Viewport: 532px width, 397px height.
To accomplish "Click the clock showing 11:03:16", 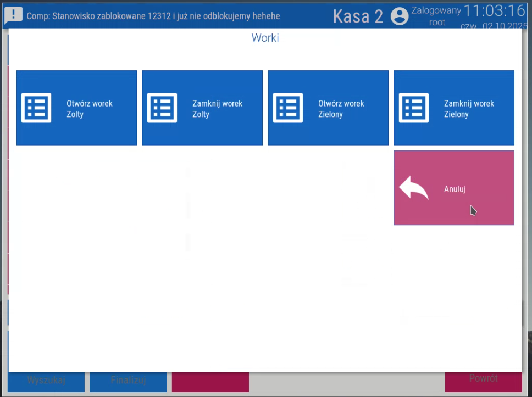I will click(494, 10).
